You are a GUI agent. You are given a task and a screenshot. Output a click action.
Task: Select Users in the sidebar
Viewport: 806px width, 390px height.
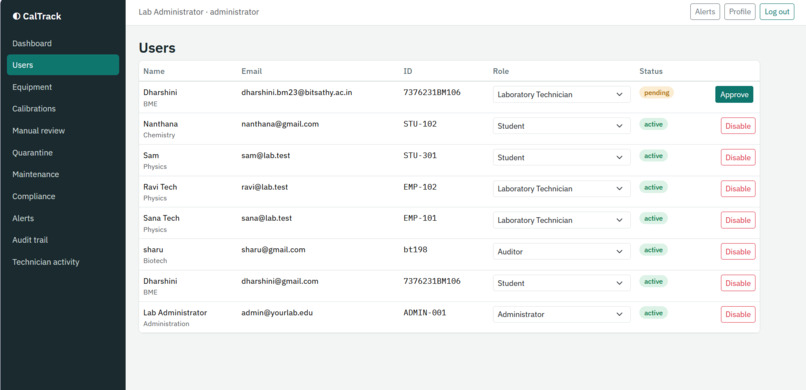63,65
